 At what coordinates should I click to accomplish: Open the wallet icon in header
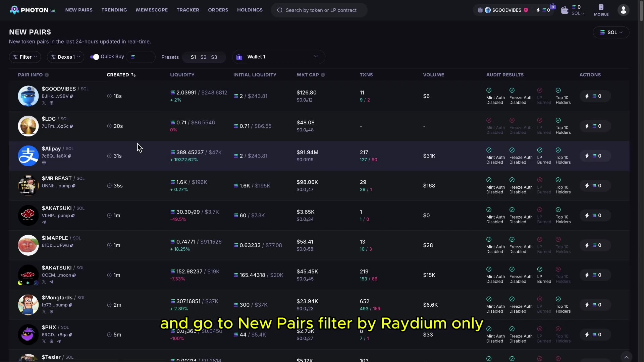(565, 10)
